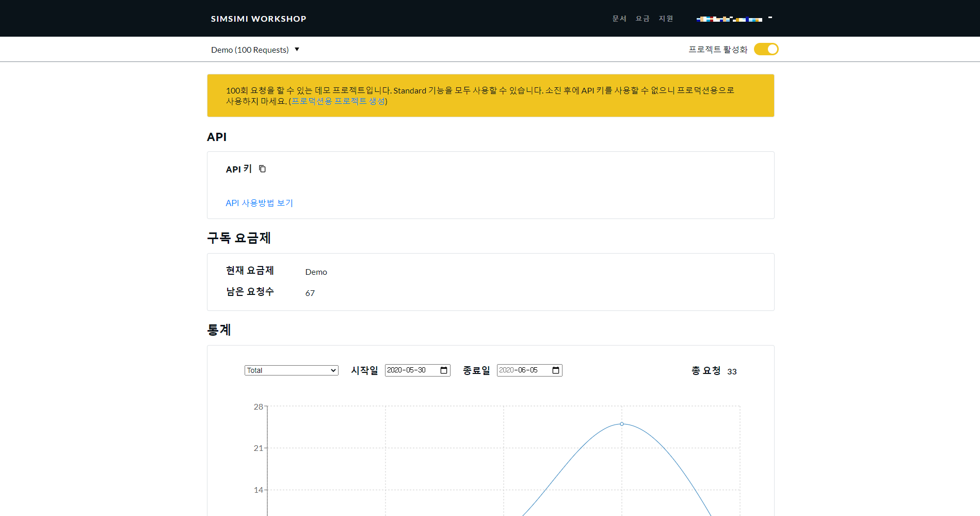Expand the Demo (100 Requests) project dropdown
The height and width of the screenshot is (516, 980).
[255, 50]
